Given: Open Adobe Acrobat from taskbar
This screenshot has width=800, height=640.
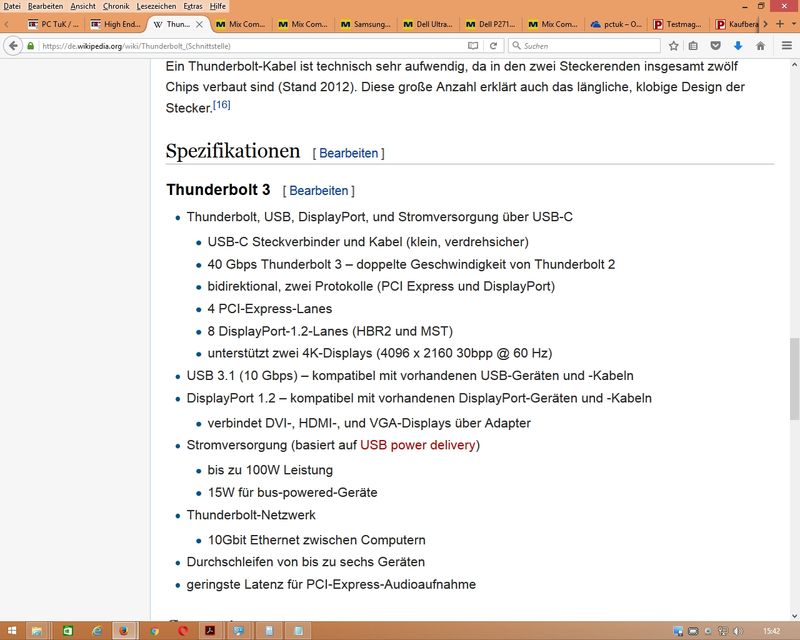Looking at the screenshot, I should pos(210,631).
